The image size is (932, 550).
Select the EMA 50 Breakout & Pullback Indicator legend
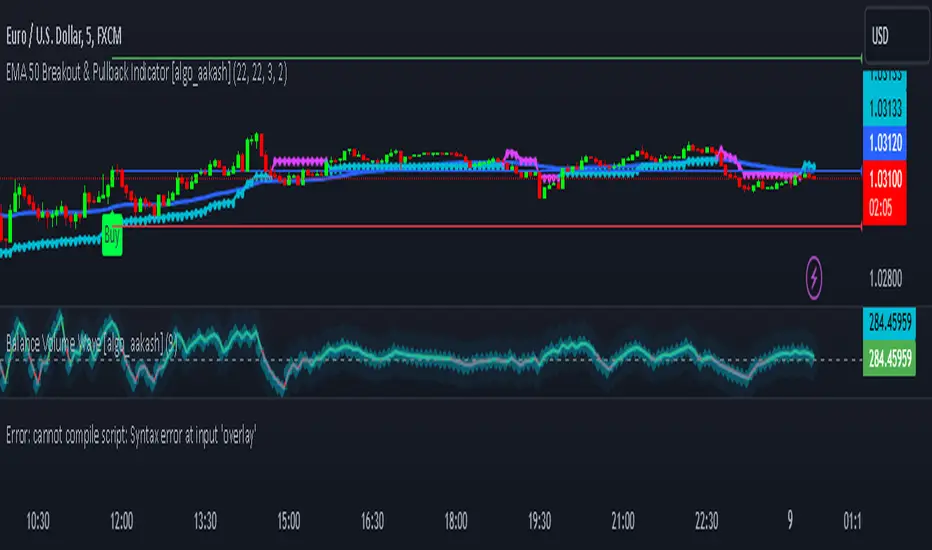147,73
